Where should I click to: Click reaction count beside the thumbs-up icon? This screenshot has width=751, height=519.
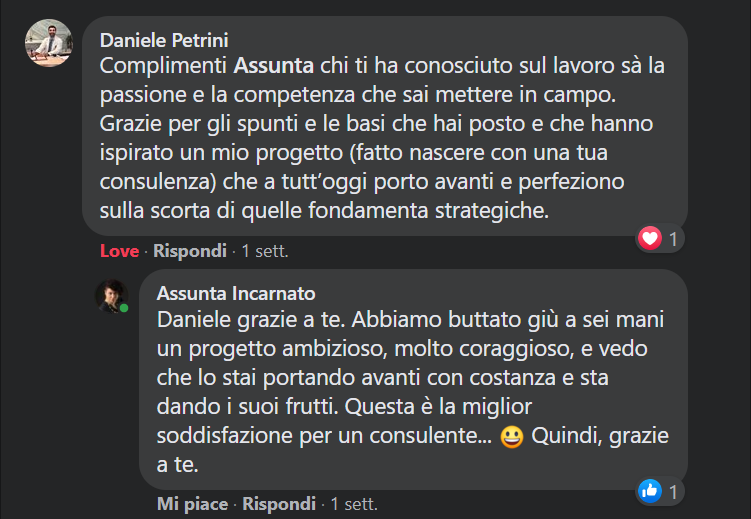point(674,492)
